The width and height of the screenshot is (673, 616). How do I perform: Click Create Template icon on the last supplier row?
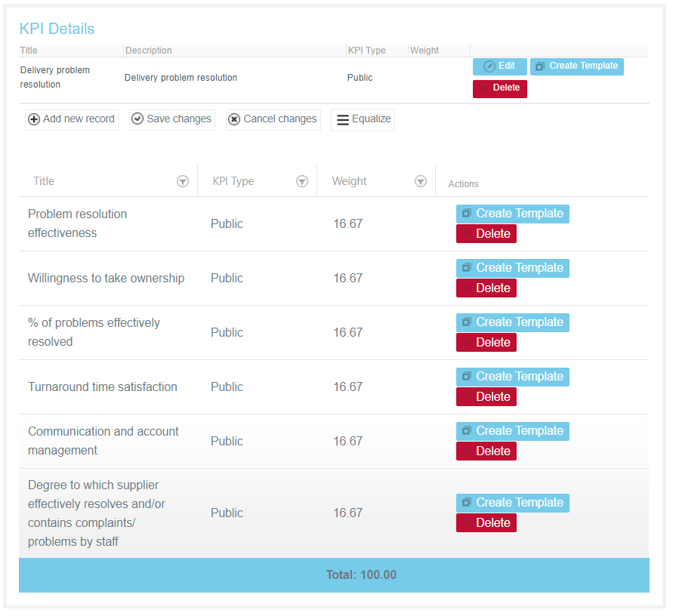[466, 503]
